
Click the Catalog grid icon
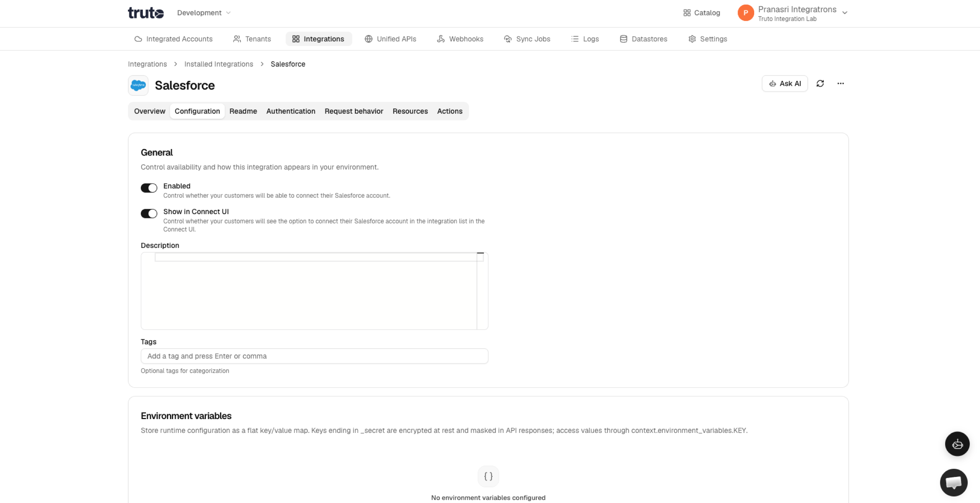tap(687, 13)
